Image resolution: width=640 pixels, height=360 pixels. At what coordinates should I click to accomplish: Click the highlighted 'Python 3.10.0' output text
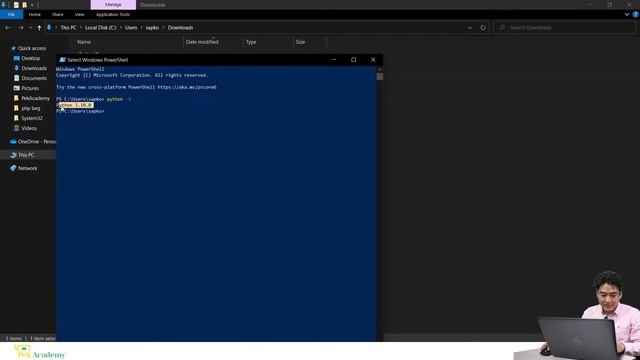tap(76, 105)
